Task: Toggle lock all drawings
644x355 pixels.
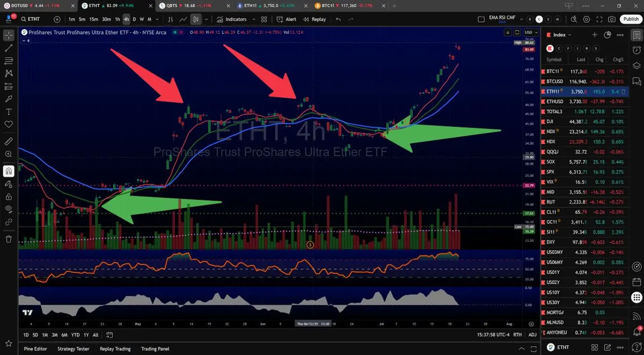Action: click(x=9, y=197)
